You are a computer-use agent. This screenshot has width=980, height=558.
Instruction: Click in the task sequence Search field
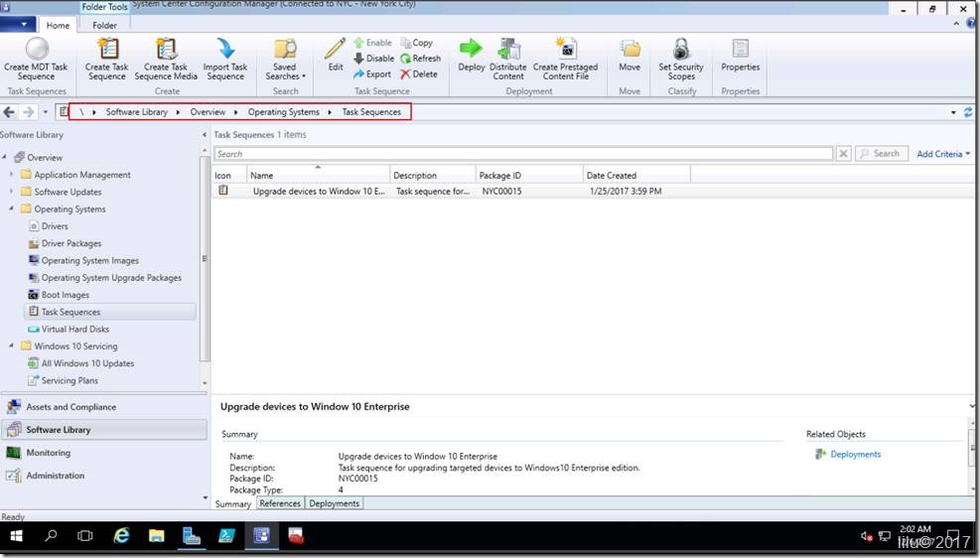(523, 154)
